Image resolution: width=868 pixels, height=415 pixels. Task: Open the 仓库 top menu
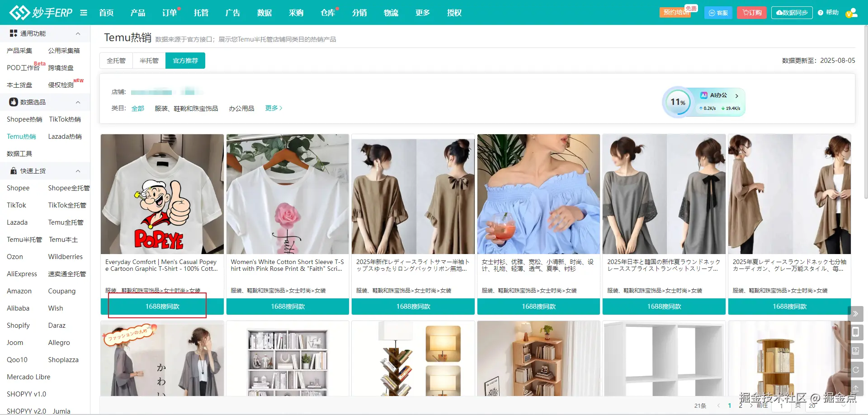(328, 13)
